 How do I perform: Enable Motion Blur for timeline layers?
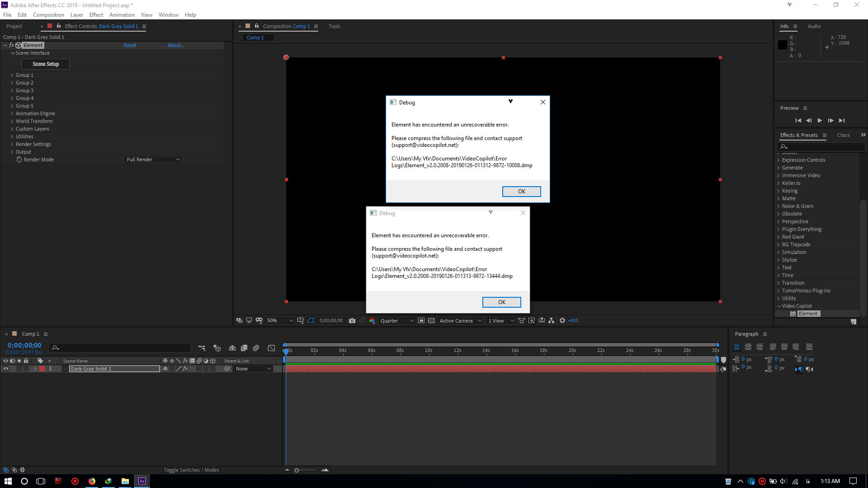click(x=256, y=348)
